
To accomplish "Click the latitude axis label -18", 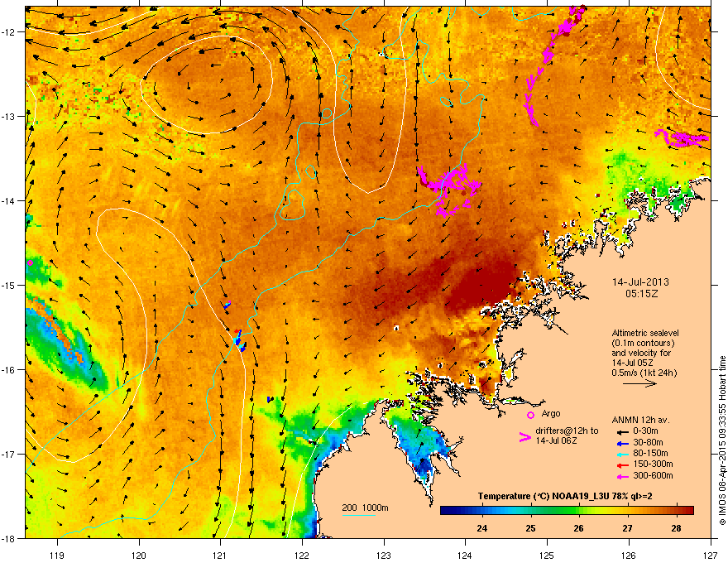I will 8,538.
